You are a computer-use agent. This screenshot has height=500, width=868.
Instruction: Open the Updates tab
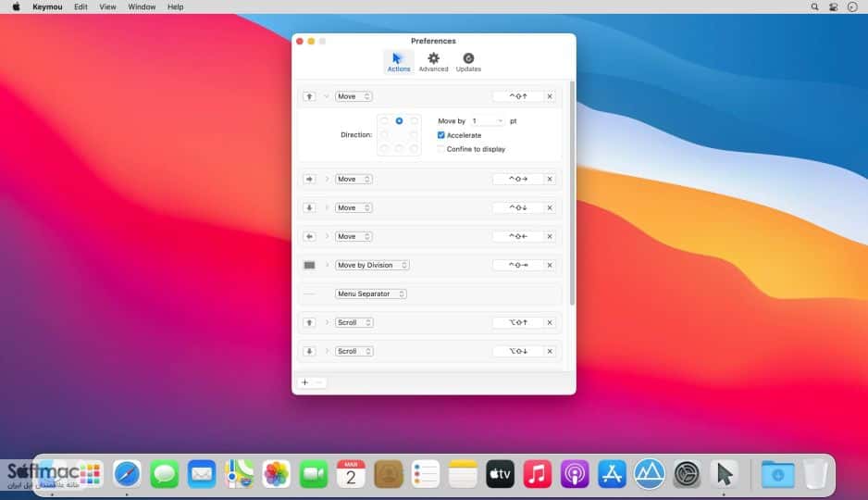(x=468, y=62)
